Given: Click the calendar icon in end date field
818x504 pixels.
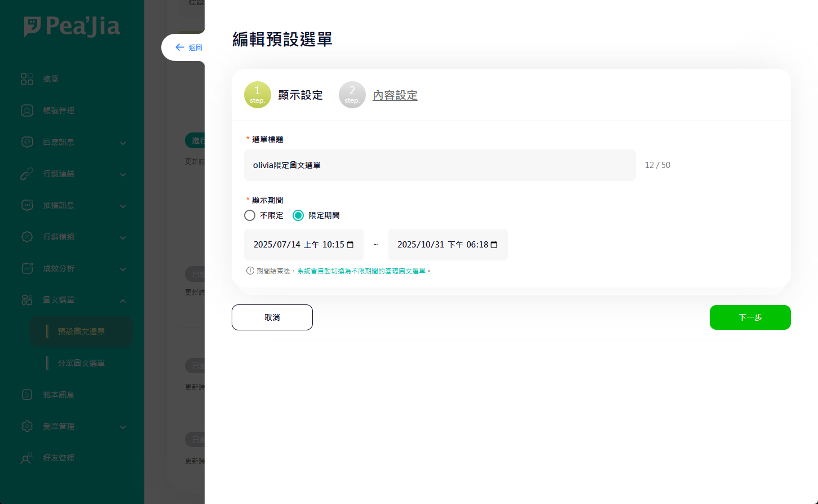Looking at the screenshot, I should point(494,245).
